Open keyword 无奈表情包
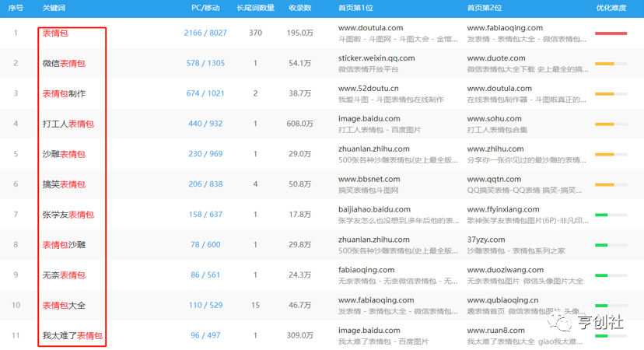 coord(64,275)
